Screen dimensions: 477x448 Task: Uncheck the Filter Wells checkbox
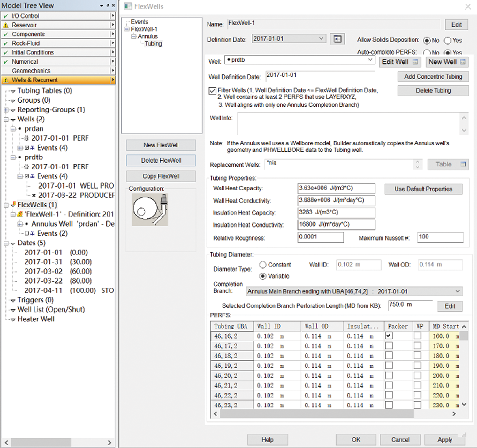(212, 91)
